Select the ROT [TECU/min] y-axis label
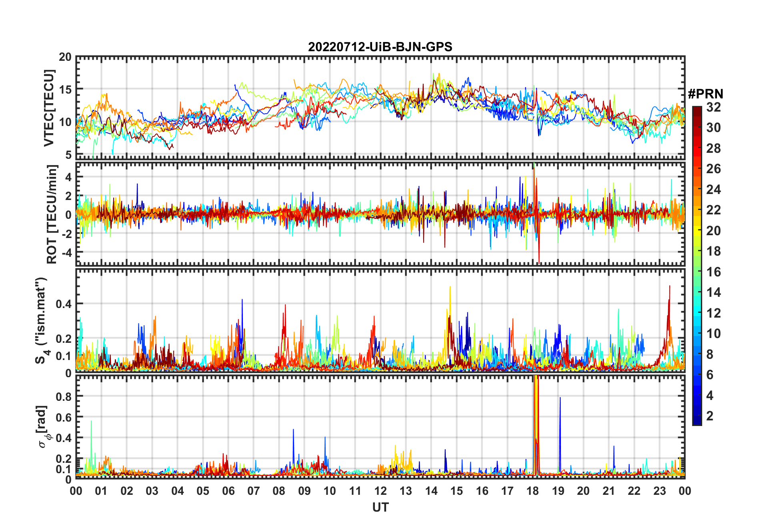Image resolution: width=761 pixels, height=532 pixels. (x=52, y=214)
